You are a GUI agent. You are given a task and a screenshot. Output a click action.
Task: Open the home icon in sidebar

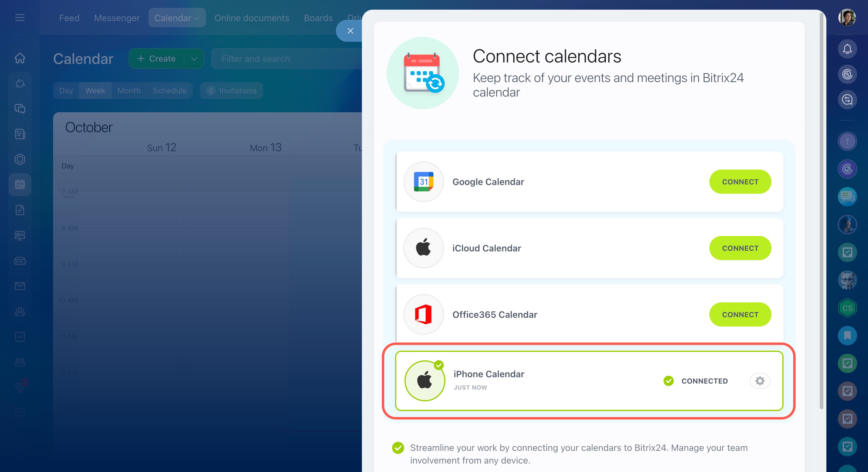point(20,58)
